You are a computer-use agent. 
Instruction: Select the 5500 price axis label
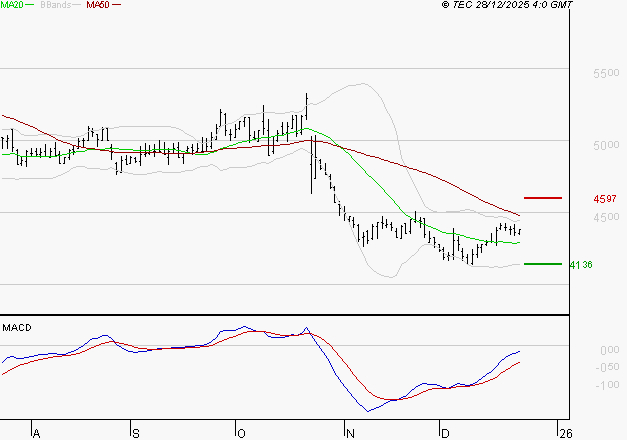coord(606,73)
